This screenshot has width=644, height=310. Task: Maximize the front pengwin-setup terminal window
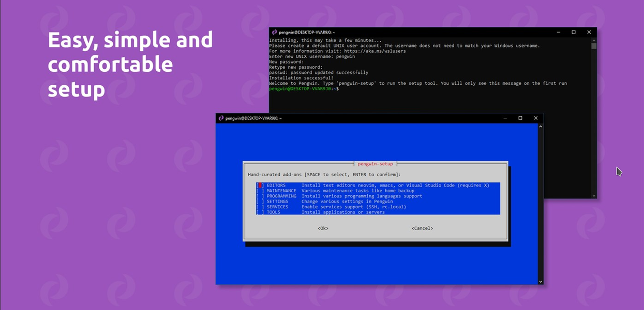pos(520,118)
